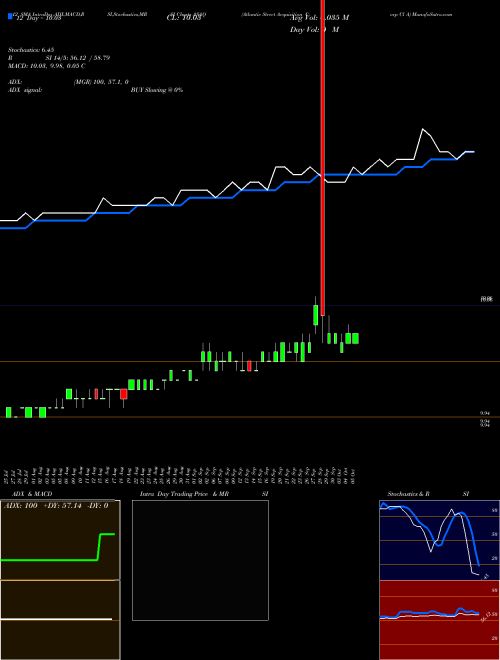Click the 'CL: 10.03' closing price text

(184, 18)
